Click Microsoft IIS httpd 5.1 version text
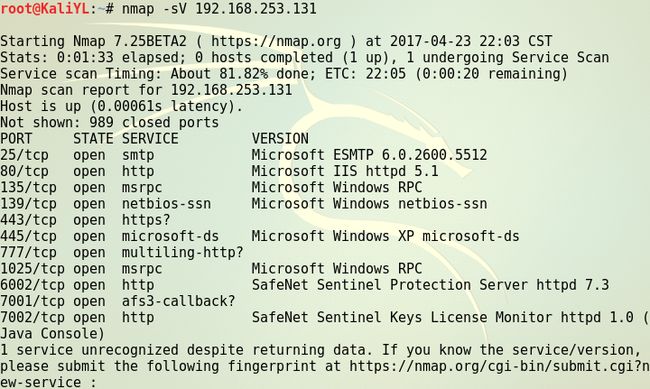Screen dimensions: 650x389 pyautogui.click(x=345, y=171)
